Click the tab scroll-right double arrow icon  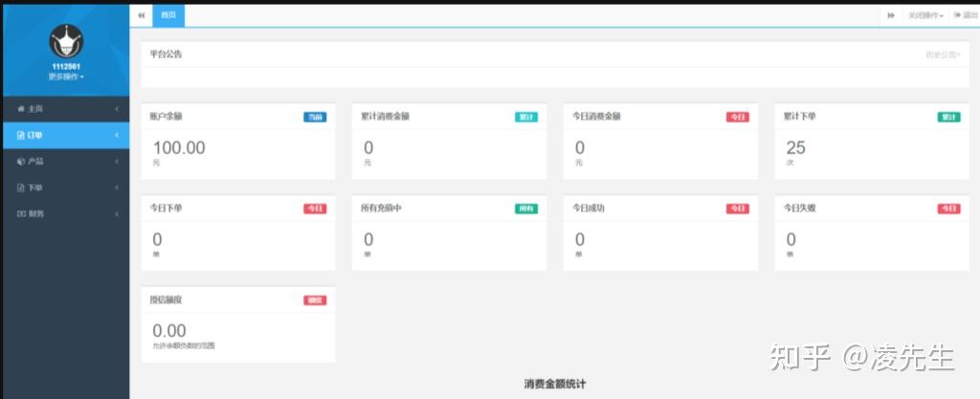pos(891,15)
